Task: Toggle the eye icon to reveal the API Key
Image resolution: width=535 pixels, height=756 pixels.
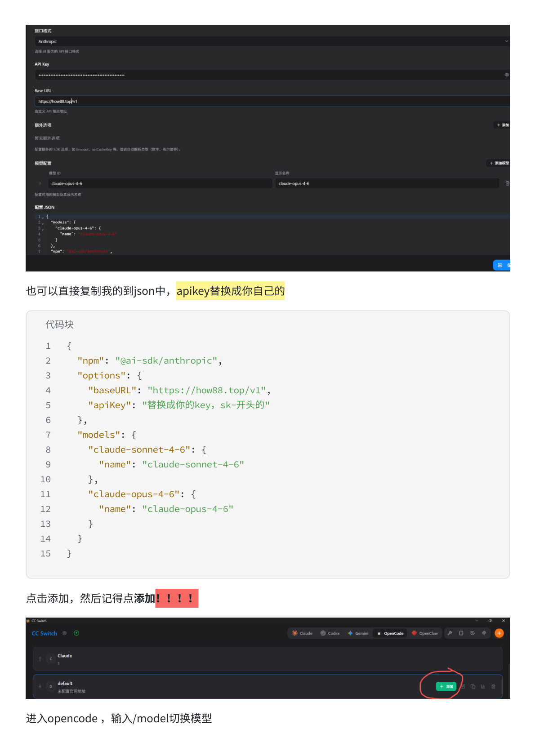Action: pyautogui.click(x=507, y=75)
